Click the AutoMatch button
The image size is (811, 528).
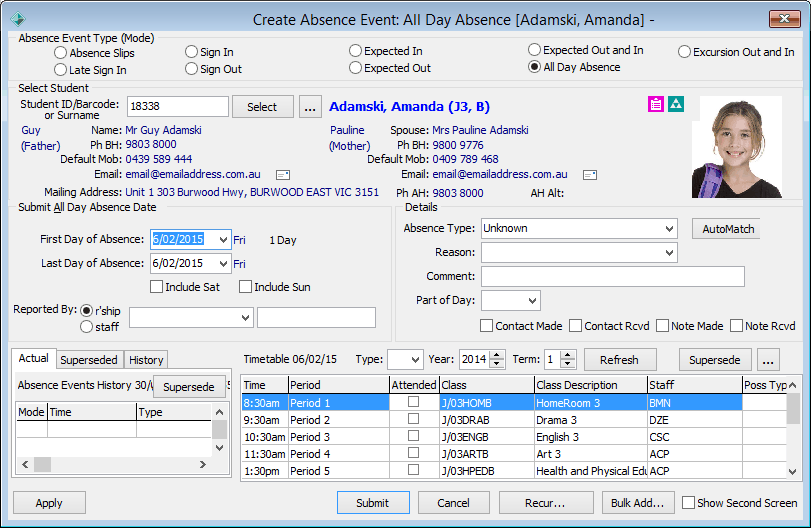click(728, 229)
